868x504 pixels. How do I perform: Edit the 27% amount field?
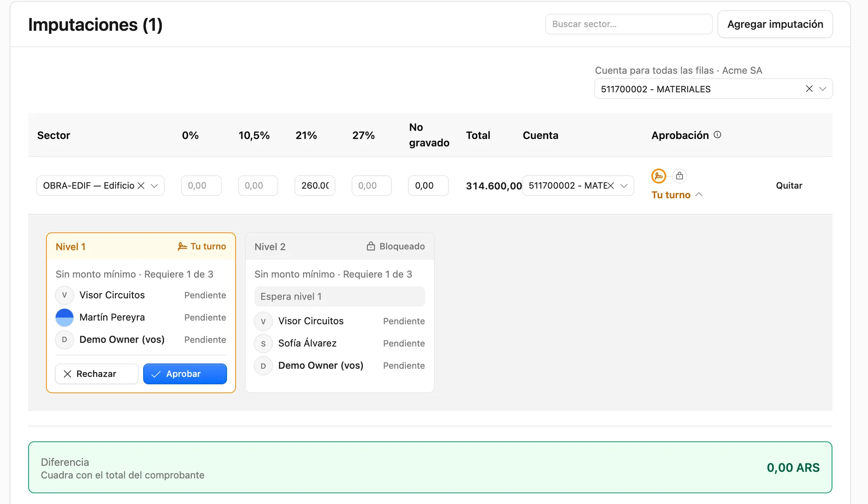[372, 186]
